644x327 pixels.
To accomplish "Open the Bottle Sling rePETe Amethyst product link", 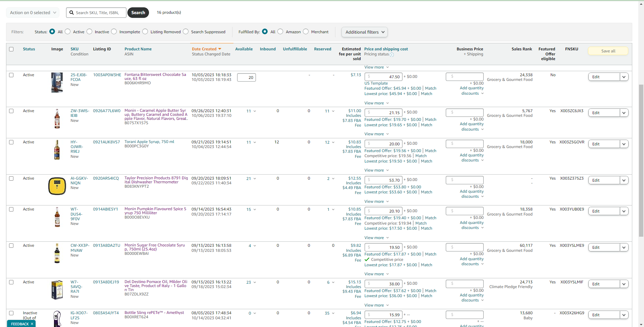I will click(x=154, y=313).
